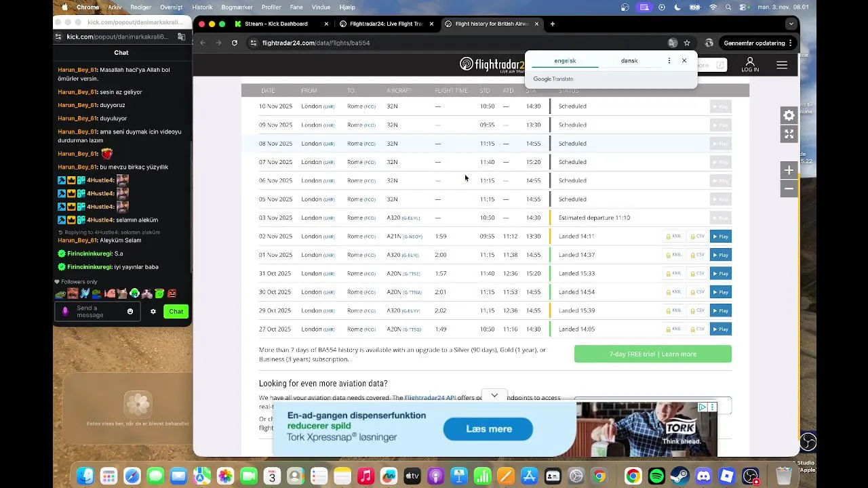Select the dansk translation tab

(629, 60)
